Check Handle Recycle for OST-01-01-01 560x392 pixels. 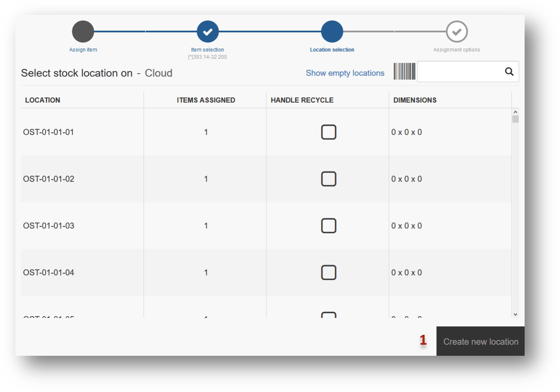(x=329, y=133)
